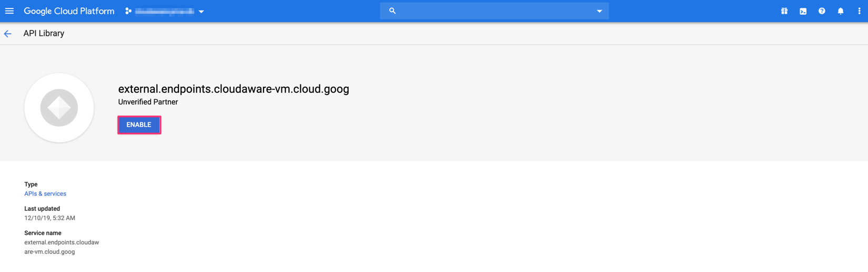Click the Google Cloud Platform logo
Image resolution: width=868 pixels, height=272 pixels.
coord(69,11)
